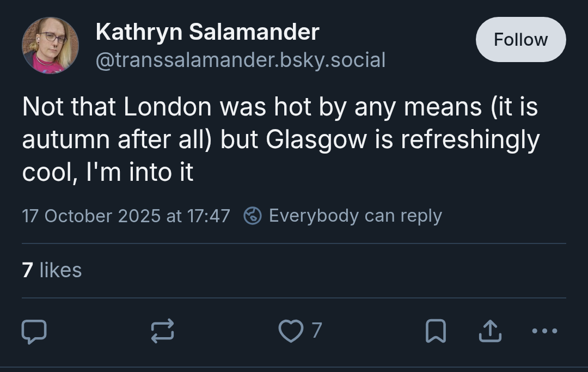Click the 17 October 2025 timestamp
Image resolution: width=588 pixels, height=372 pixels.
(126, 216)
